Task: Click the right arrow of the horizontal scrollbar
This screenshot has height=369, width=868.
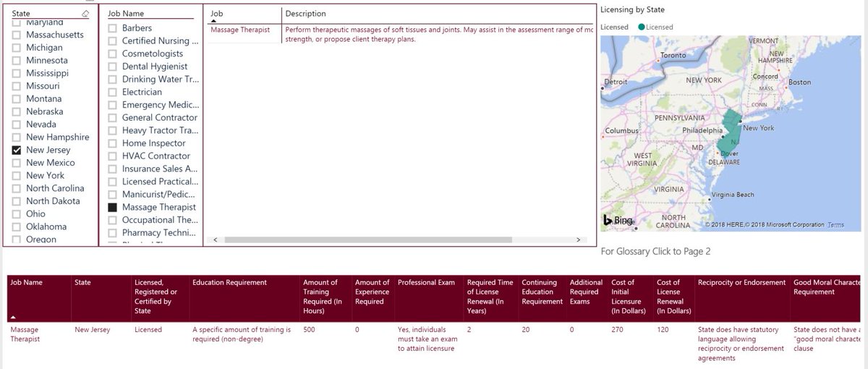Action: coord(577,239)
